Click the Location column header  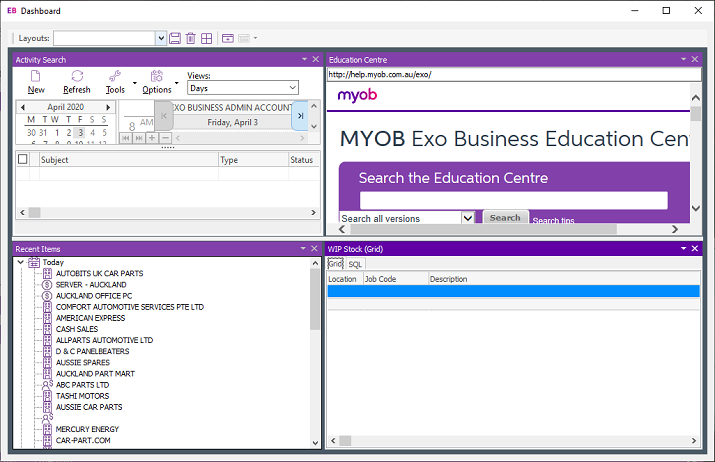[345, 279]
